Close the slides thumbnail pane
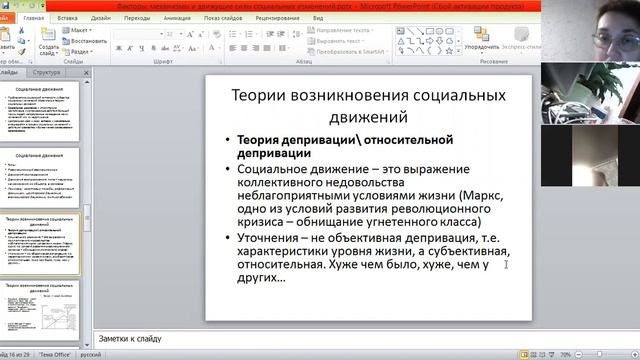 click(86, 73)
